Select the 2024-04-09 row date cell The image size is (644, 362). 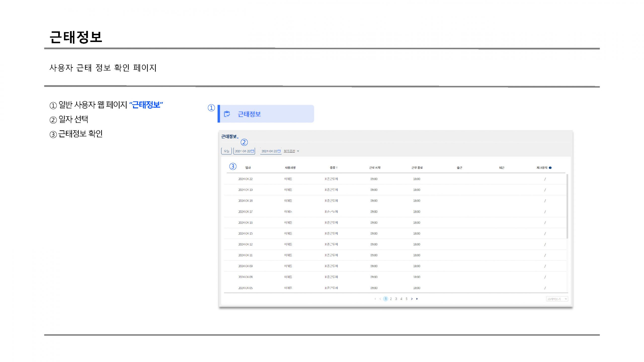point(245,266)
